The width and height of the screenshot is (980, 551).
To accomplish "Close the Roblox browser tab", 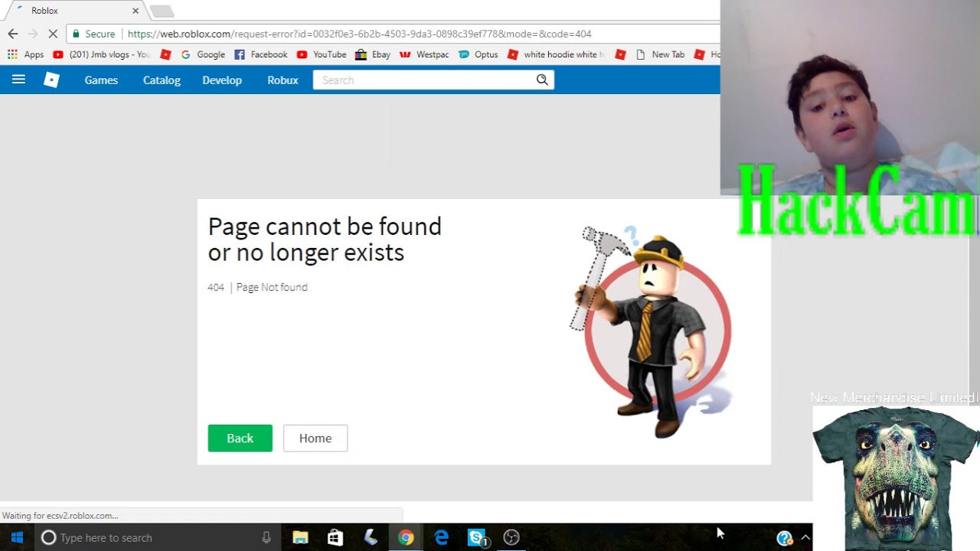I will pos(136,11).
